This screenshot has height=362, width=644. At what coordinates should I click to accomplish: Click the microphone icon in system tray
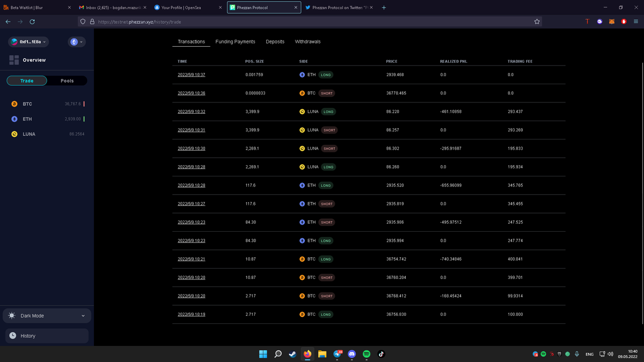(577, 354)
